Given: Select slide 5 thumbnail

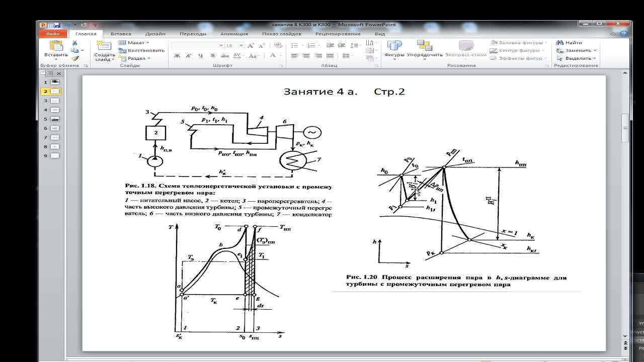Looking at the screenshot, I should [55, 119].
